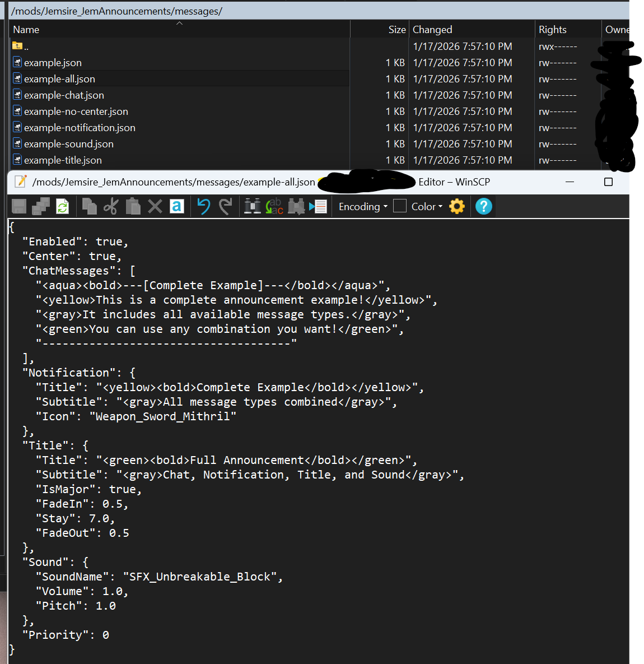Image resolution: width=644 pixels, height=664 pixels.
Task: Reload the file with the refresh icon
Action: [x=63, y=206]
